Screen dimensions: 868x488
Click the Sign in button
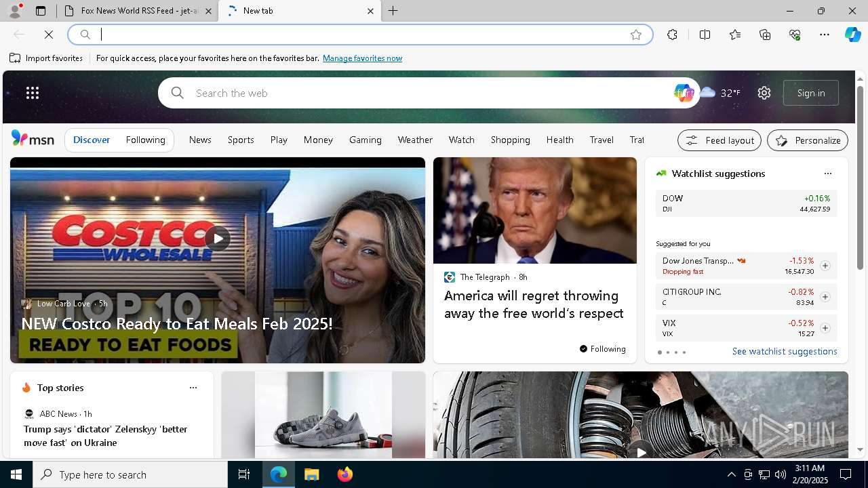pos(811,93)
